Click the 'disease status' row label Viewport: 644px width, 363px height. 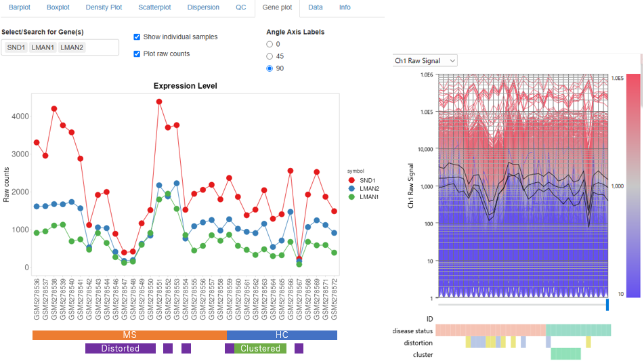click(x=412, y=331)
